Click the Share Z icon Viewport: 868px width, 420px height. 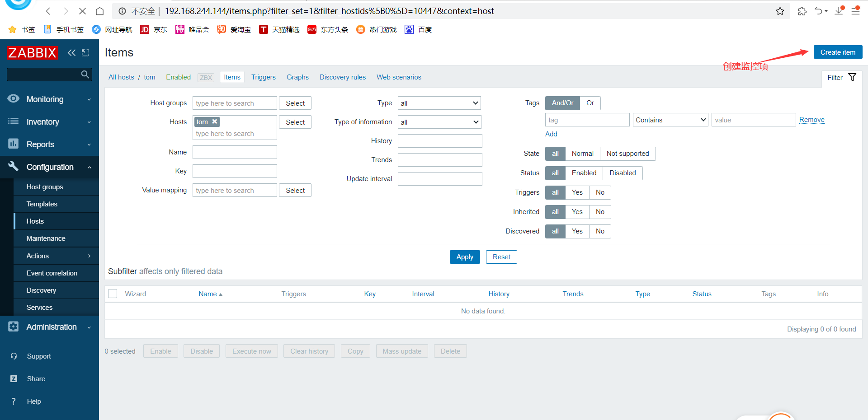pyautogui.click(x=14, y=379)
